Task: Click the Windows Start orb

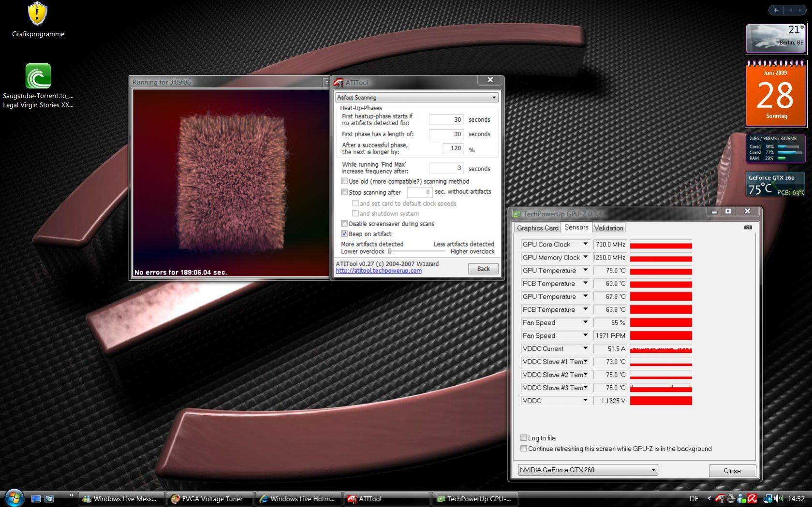Action: [14, 498]
